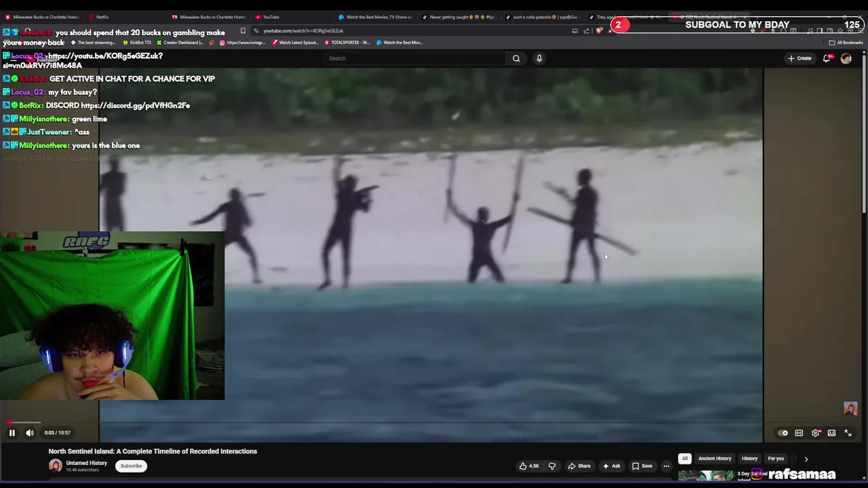Open the Creator Dashboard bookmark
Image resolution: width=868 pixels, height=488 pixels.
tap(180, 43)
